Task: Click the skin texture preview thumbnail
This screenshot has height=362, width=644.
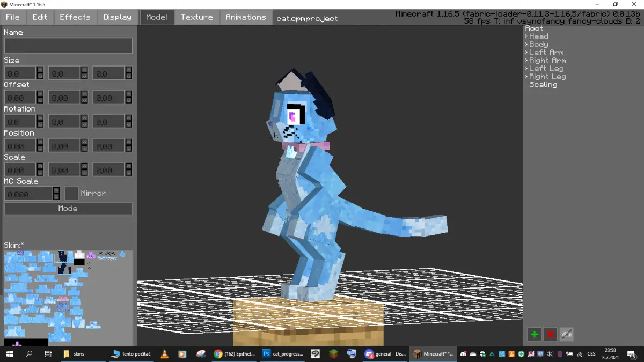Action: pyautogui.click(x=68, y=298)
